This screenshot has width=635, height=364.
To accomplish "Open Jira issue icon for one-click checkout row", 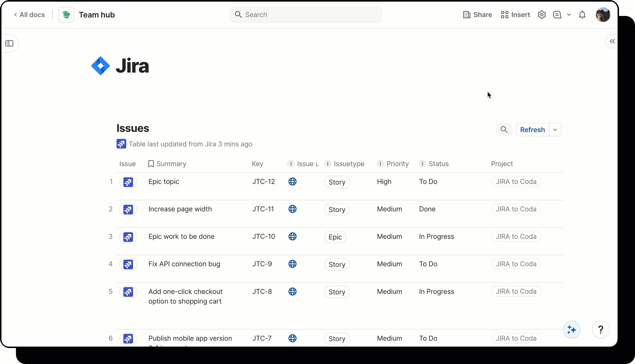I will pos(128,292).
